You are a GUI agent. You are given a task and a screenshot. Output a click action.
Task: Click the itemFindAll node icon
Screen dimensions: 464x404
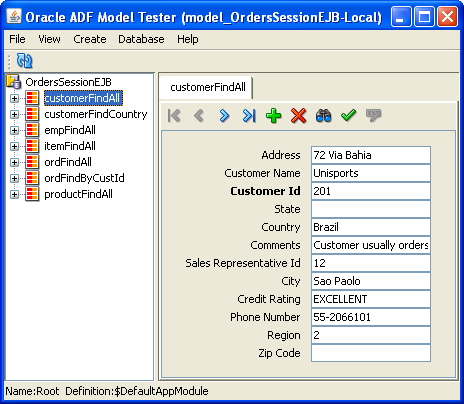(32, 146)
